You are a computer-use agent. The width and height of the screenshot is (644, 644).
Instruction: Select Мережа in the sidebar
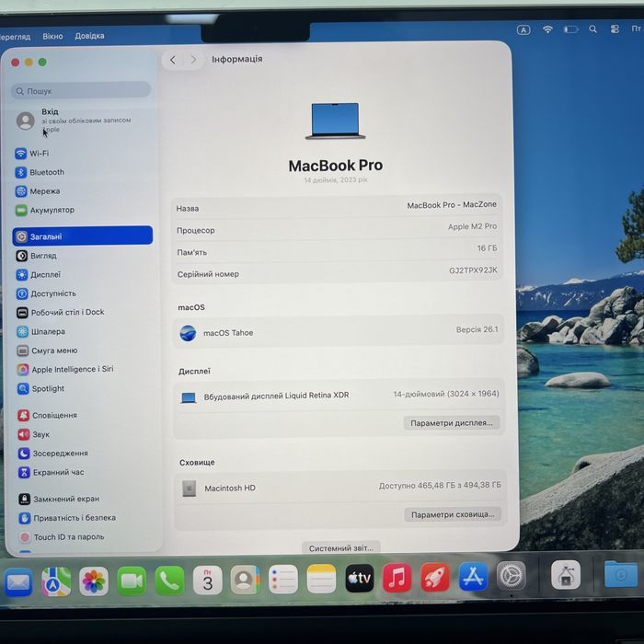38,191
